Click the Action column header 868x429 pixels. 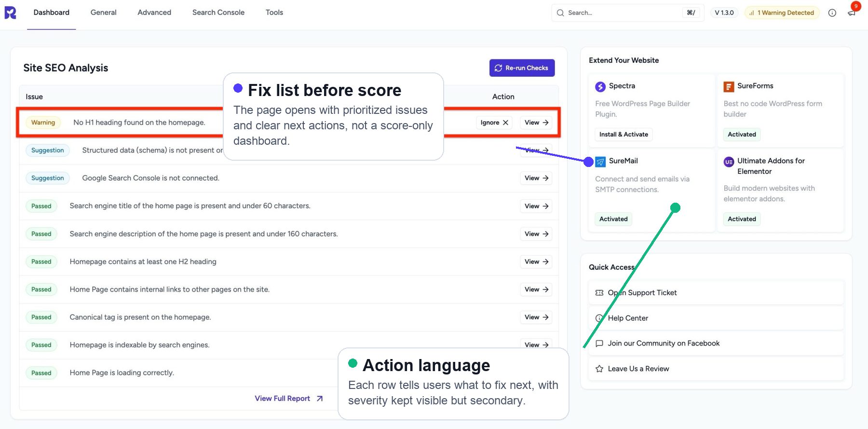(503, 97)
